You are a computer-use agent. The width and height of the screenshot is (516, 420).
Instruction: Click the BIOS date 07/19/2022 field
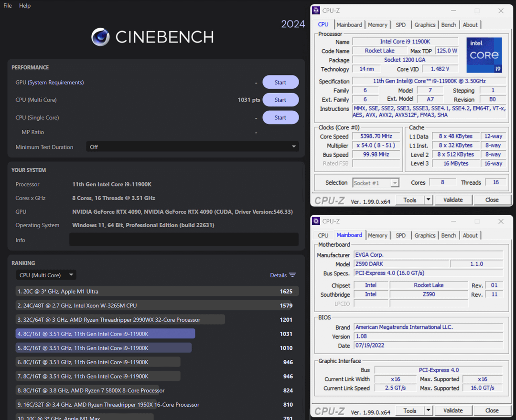click(429, 346)
